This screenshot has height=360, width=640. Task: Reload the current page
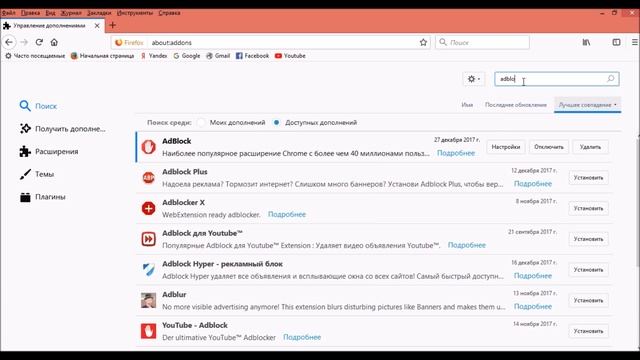[39, 42]
